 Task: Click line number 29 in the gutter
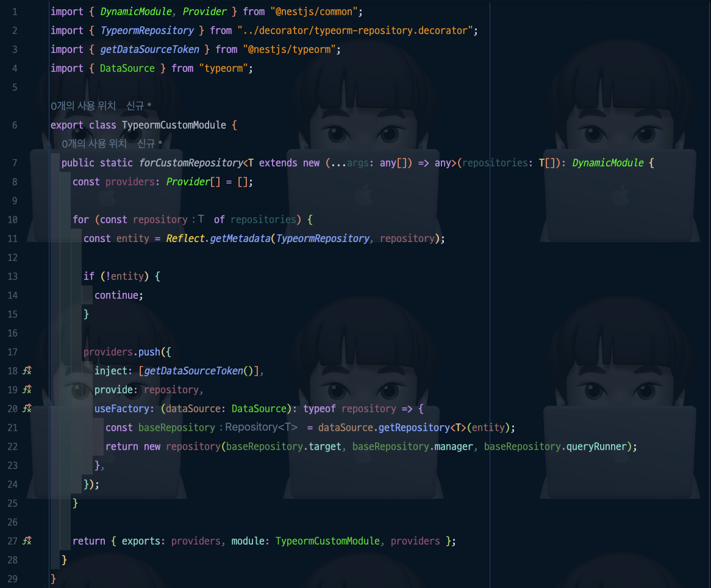coord(13,579)
